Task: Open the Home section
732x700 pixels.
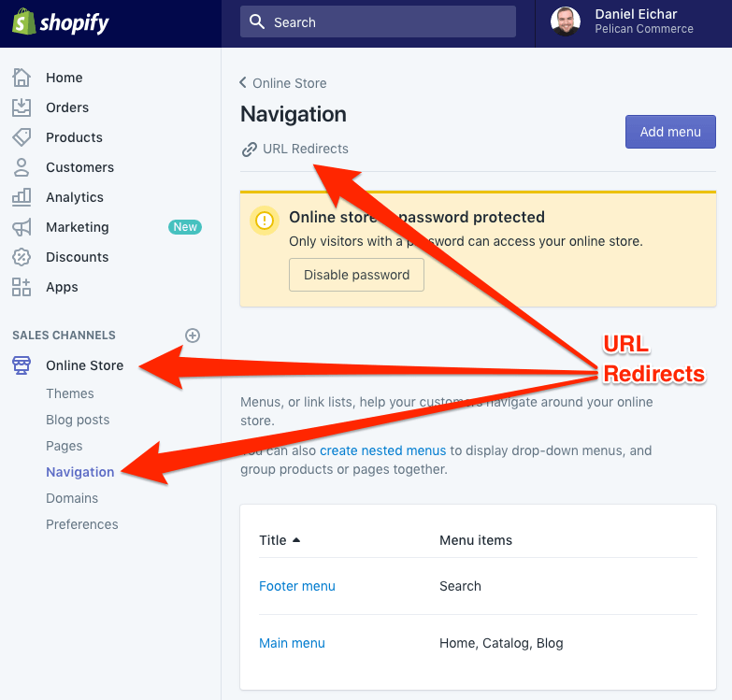Action: (x=64, y=78)
